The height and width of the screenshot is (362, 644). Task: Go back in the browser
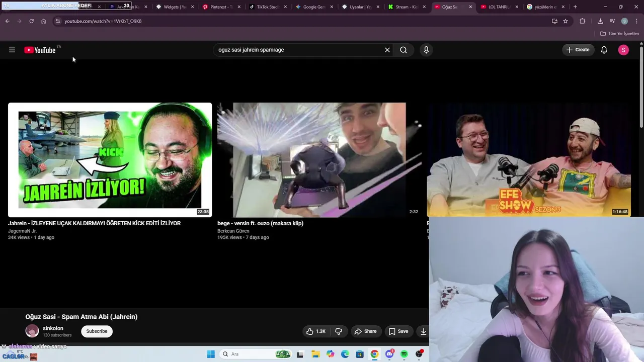click(x=7, y=21)
